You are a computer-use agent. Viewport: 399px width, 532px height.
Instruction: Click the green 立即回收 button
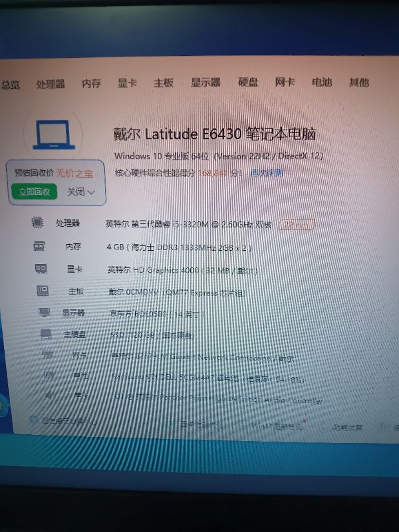click(x=35, y=192)
